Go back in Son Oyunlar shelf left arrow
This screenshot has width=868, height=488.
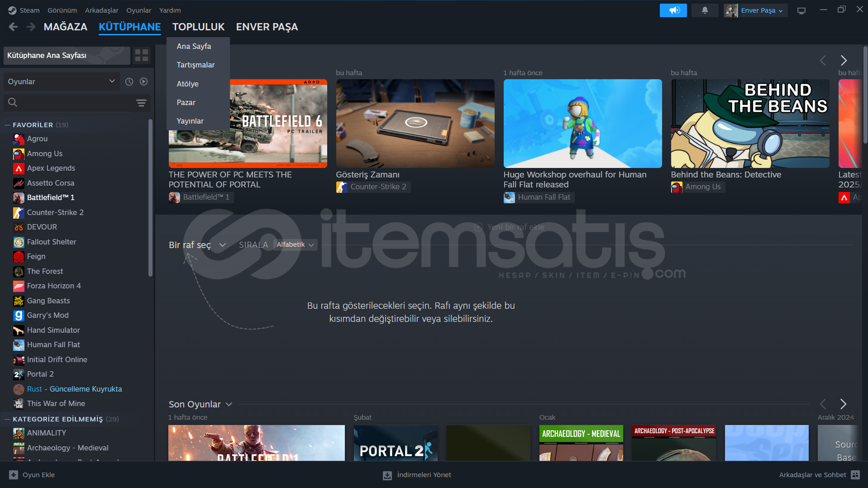point(823,404)
